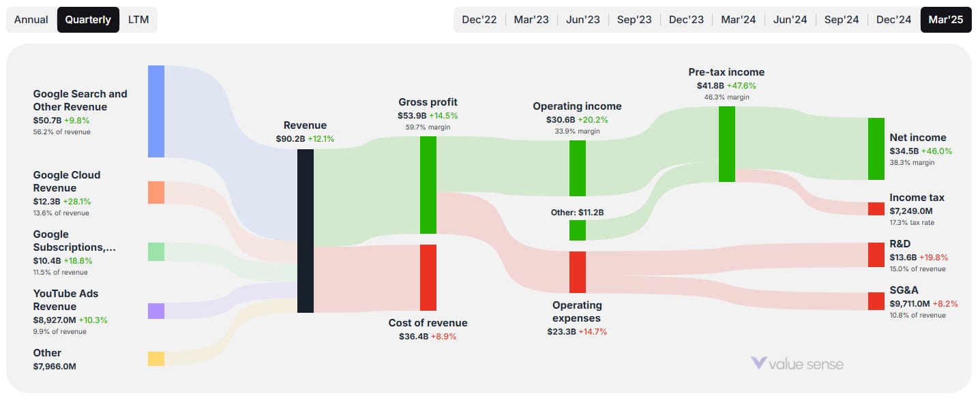Click the black total Revenue bar

click(306, 231)
